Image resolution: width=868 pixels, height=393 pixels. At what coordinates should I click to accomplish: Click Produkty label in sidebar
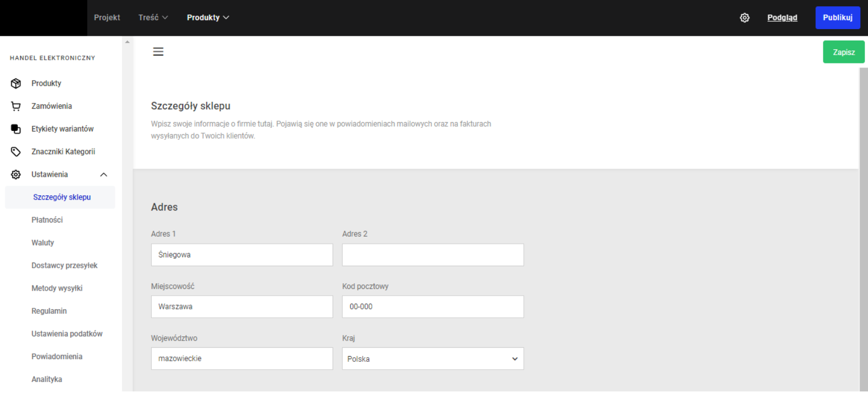pyautogui.click(x=46, y=83)
